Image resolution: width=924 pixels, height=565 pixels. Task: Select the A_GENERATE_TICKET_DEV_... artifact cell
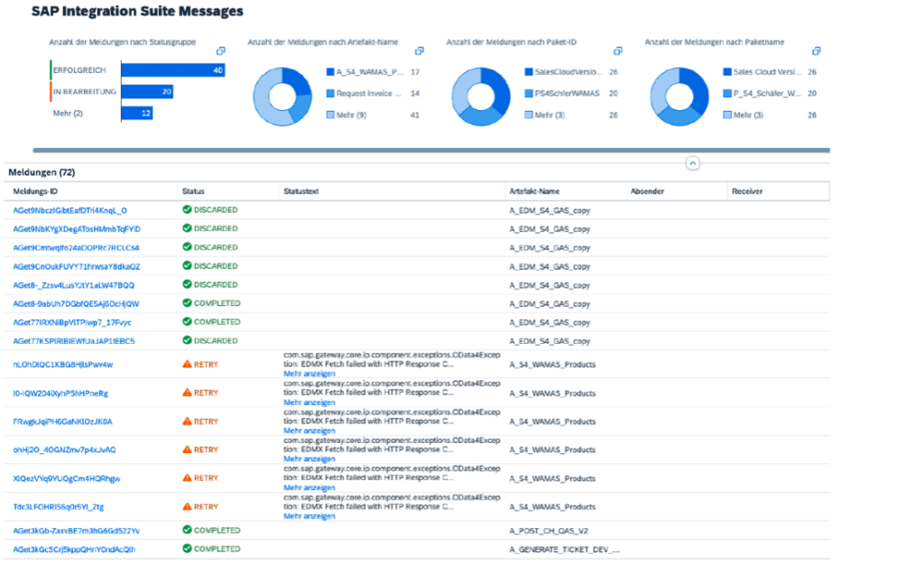click(565, 550)
